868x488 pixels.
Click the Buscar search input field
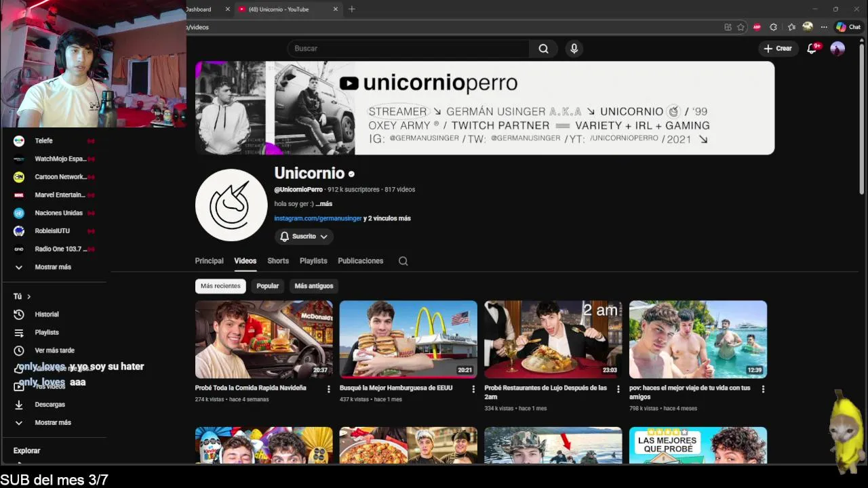[408, 49]
